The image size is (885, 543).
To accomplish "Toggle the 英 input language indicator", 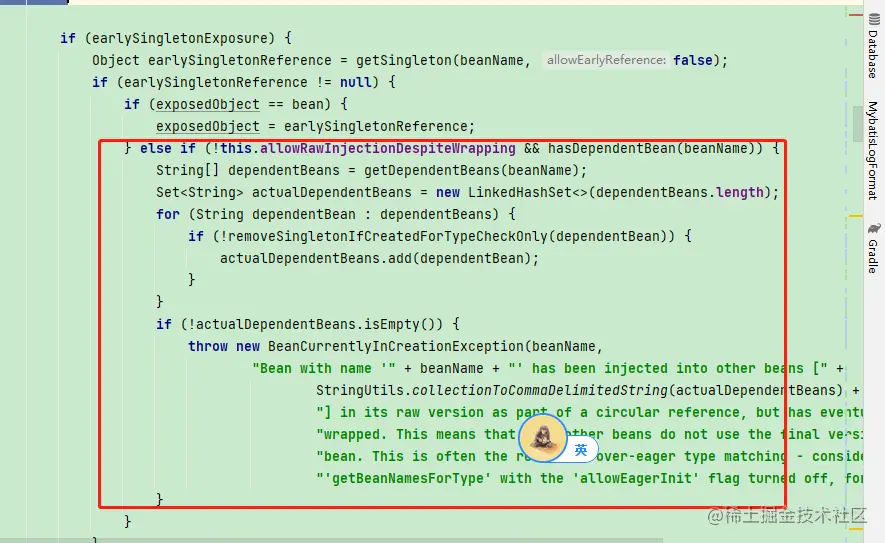I will click(581, 450).
